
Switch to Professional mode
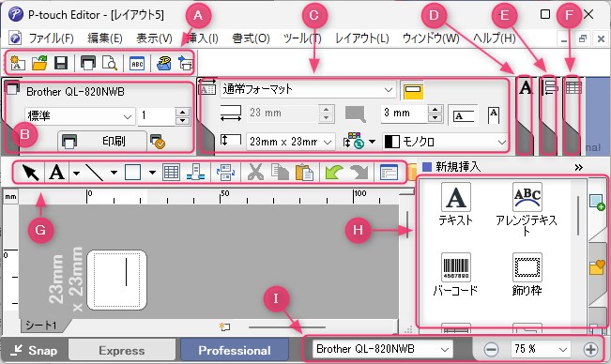pos(235,350)
